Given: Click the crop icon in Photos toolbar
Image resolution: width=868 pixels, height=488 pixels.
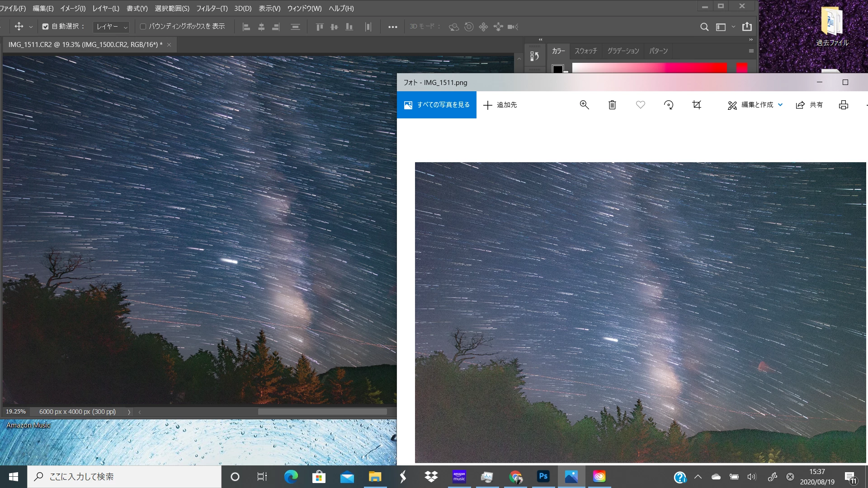Looking at the screenshot, I should [697, 105].
